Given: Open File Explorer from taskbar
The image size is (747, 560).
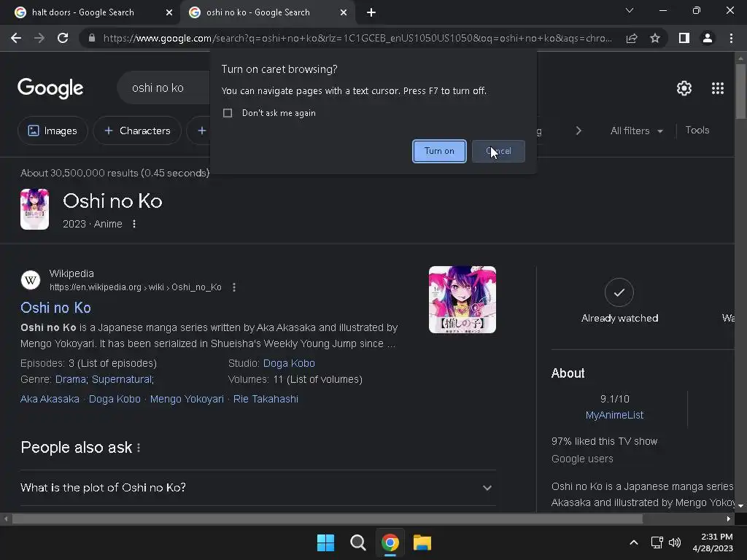Looking at the screenshot, I should coord(422,542).
